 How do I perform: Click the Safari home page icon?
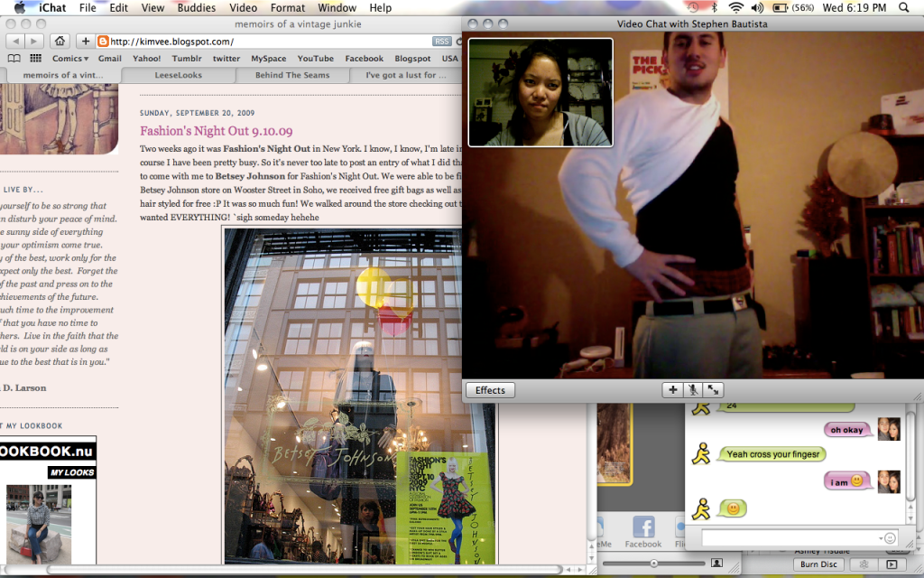(x=59, y=42)
